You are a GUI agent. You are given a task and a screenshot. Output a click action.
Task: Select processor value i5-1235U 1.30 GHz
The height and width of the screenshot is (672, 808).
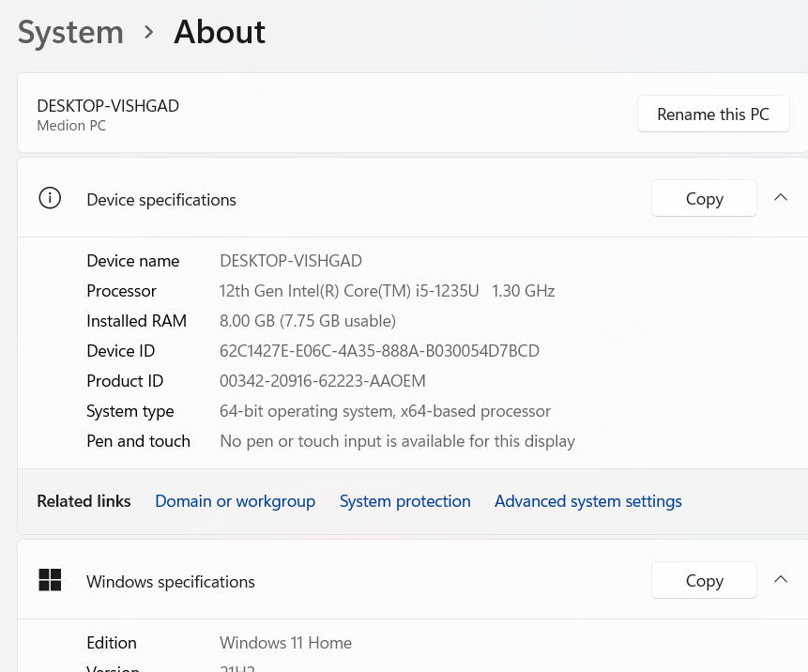tap(387, 291)
